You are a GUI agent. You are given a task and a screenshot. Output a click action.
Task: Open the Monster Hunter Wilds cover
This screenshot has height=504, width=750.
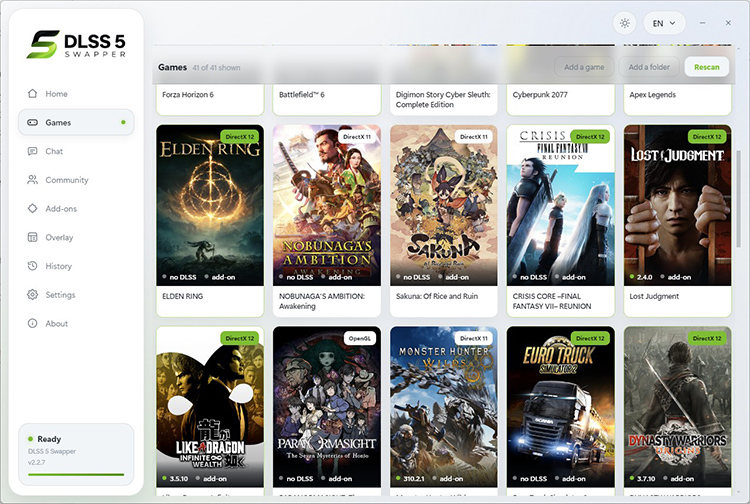(x=443, y=407)
